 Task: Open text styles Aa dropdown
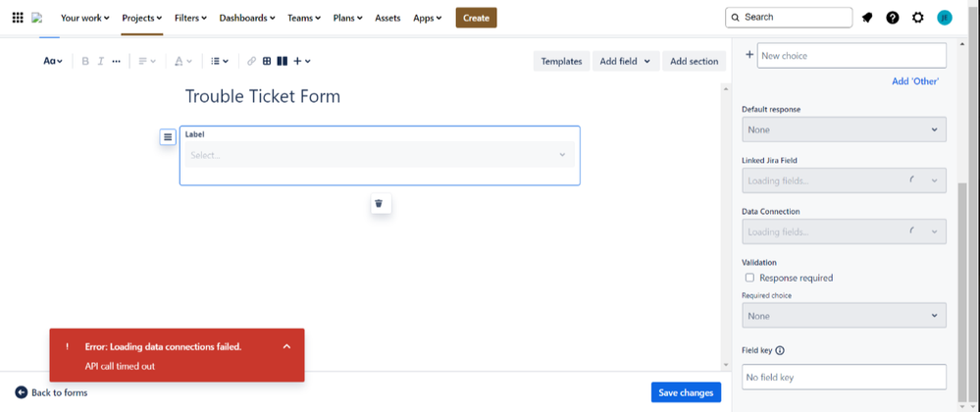tap(53, 61)
